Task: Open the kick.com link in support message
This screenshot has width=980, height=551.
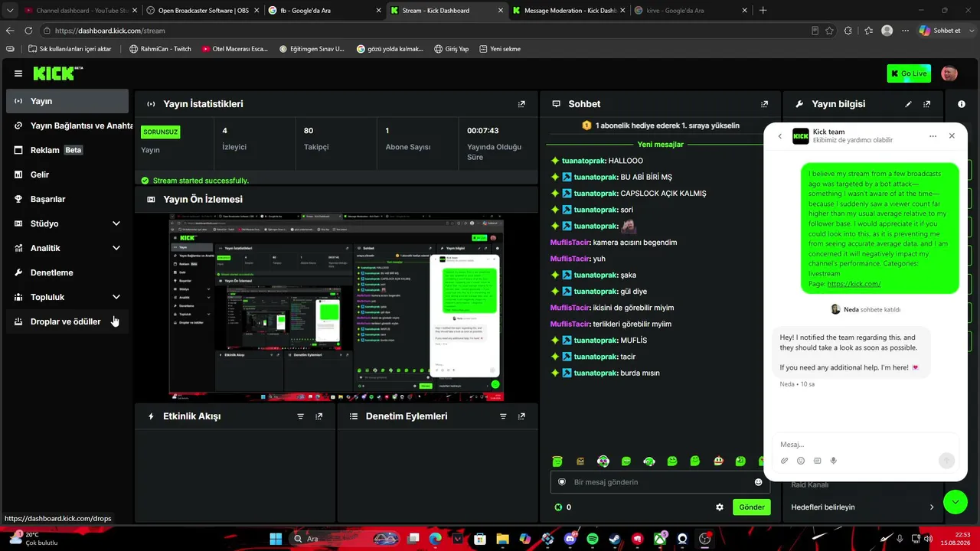Action: point(854,284)
